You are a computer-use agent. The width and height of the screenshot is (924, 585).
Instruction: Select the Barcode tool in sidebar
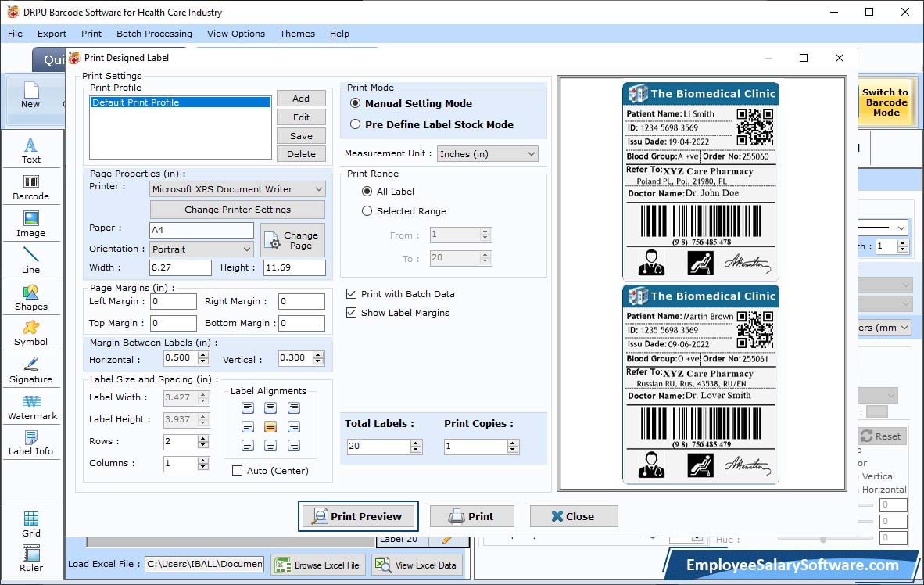(x=30, y=188)
